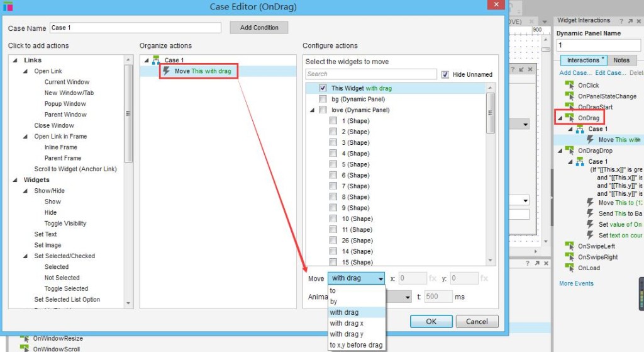Viewport: 644px width, 352px height.
Task: Click the OnDrag event icon
Action: [x=569, y=118]
